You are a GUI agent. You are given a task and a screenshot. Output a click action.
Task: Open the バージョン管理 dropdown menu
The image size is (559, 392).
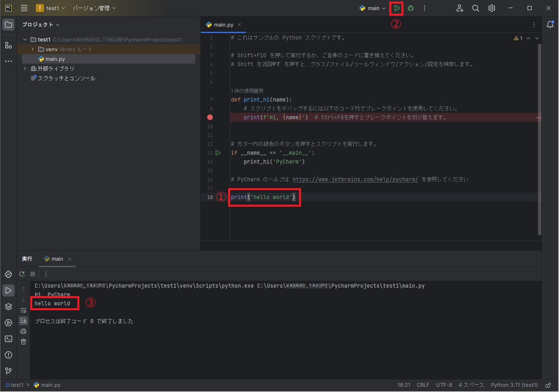click(94, 8)
